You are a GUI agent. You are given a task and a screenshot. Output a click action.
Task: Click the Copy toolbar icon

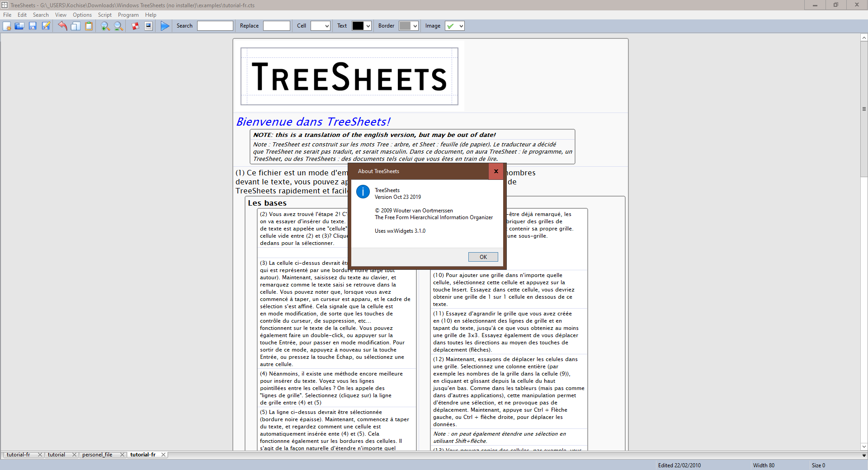(x=75, y=26)
